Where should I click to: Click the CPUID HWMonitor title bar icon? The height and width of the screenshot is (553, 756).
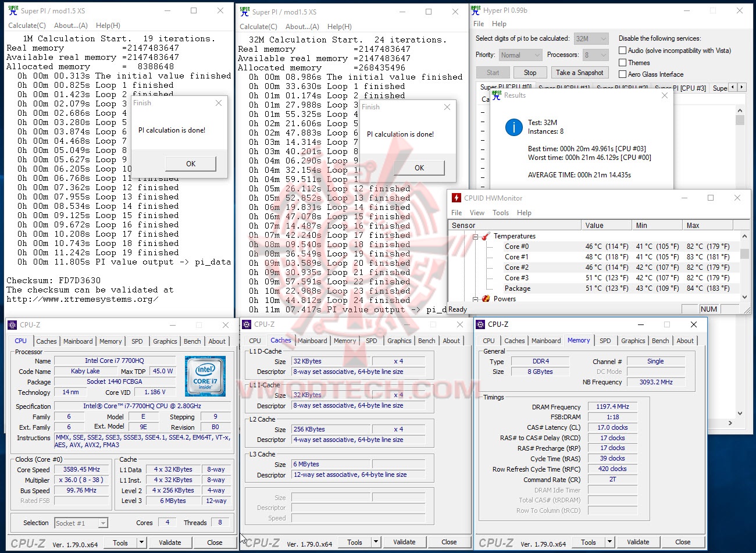point(457,198)
